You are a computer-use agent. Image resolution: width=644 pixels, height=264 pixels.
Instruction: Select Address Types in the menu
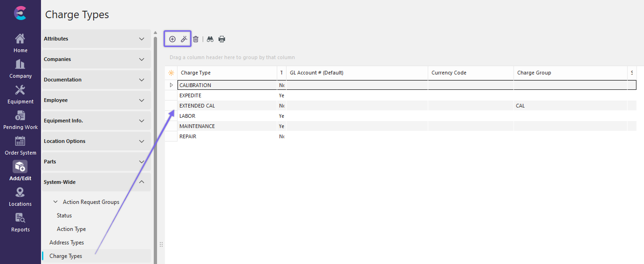(67, 243)
